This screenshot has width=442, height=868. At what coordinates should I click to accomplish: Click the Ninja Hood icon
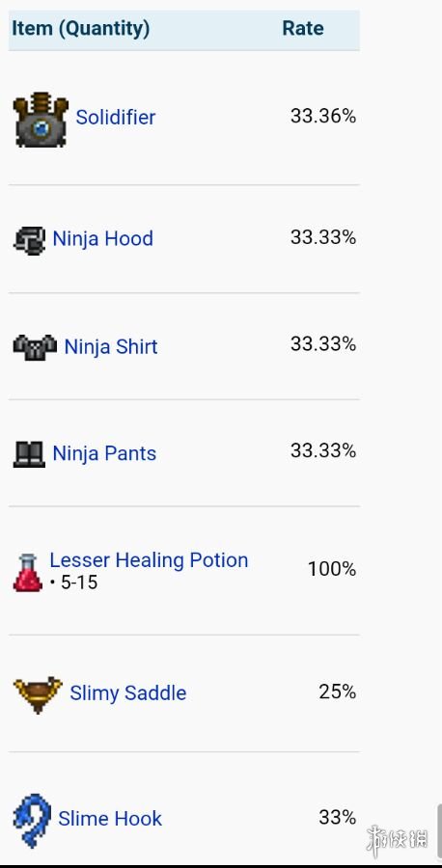29,241
